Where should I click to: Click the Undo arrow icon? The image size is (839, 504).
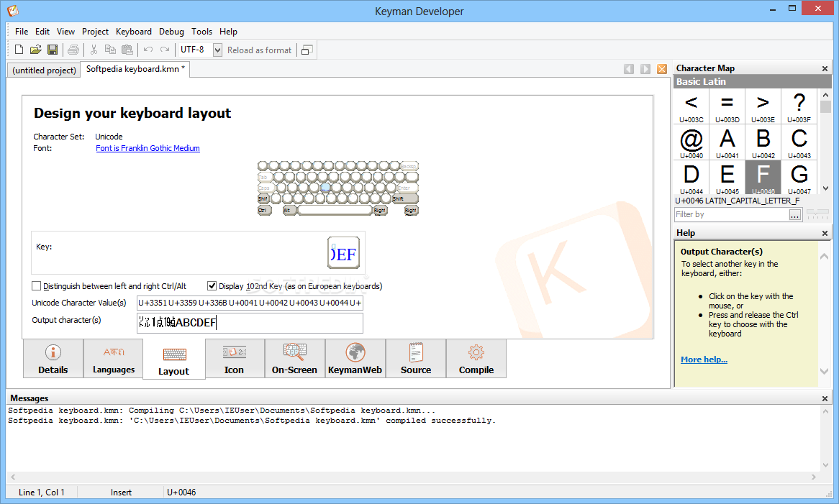(148, 50)
